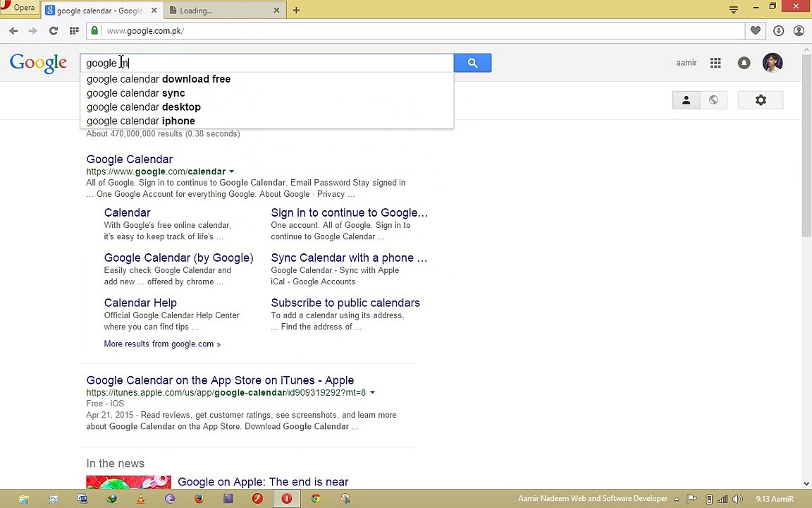Open the Google apps grid

715,63
